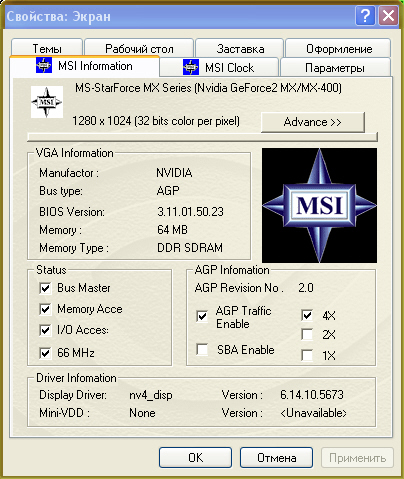Click the driver version 6.14.10.5673

coord(312,395)
